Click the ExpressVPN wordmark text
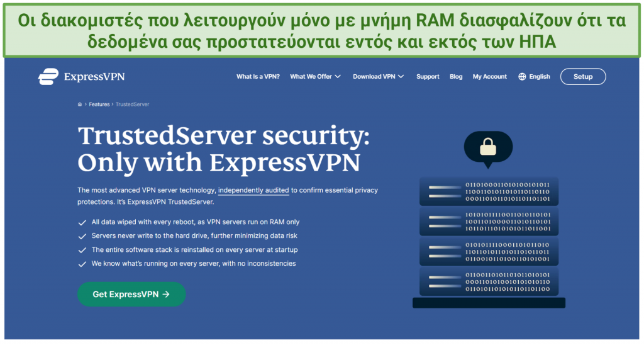 [x=94, y=76]
